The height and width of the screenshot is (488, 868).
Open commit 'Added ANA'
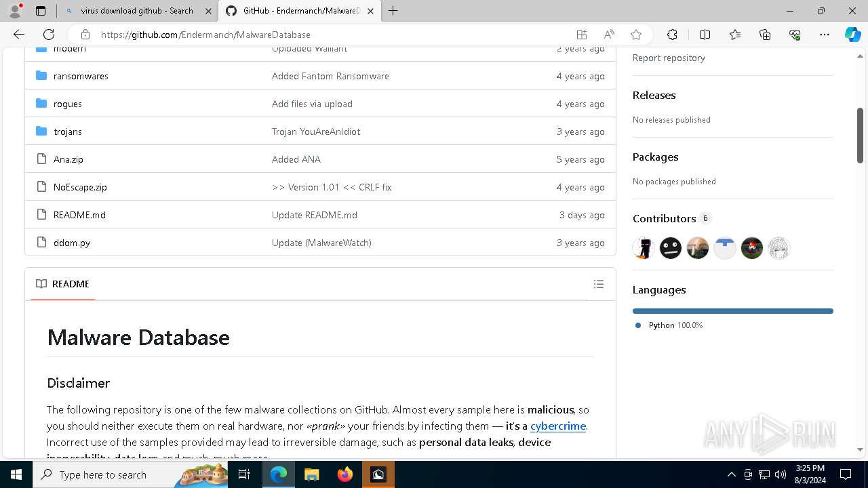pyautogui.click(x=296, y=159)
